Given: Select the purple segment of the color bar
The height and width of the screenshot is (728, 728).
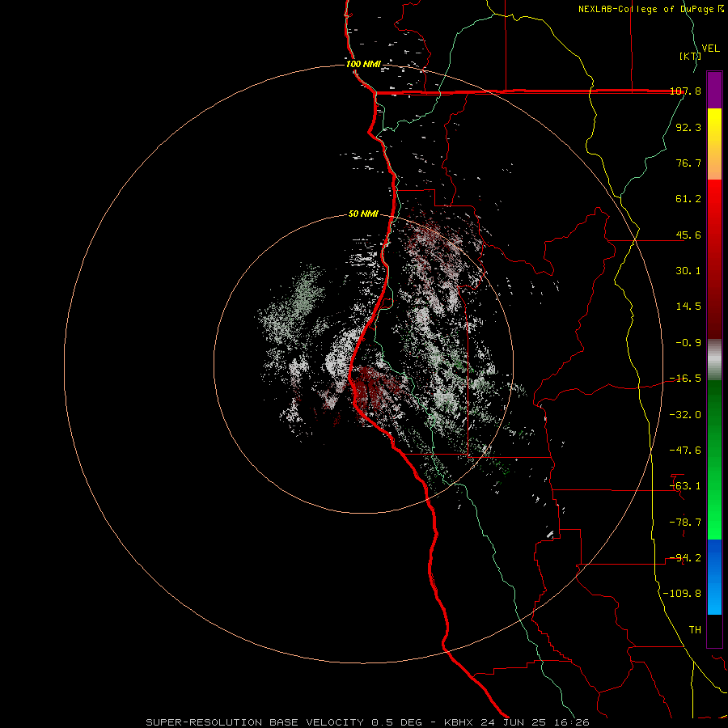Looking at the screenshot, I should (714, 90).
